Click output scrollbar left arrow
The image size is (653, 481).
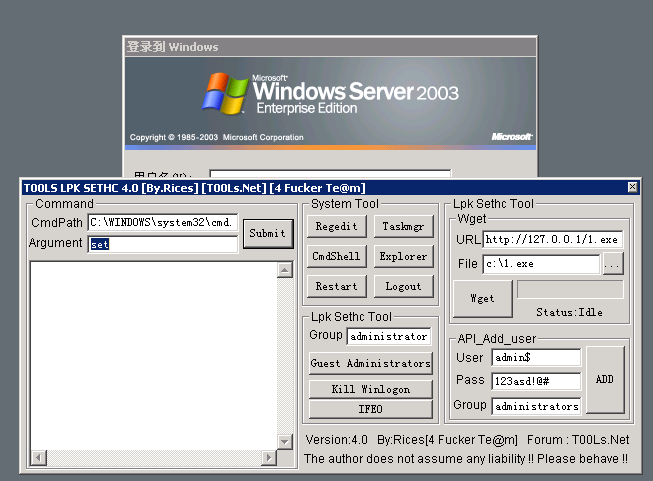coord(39,458)
